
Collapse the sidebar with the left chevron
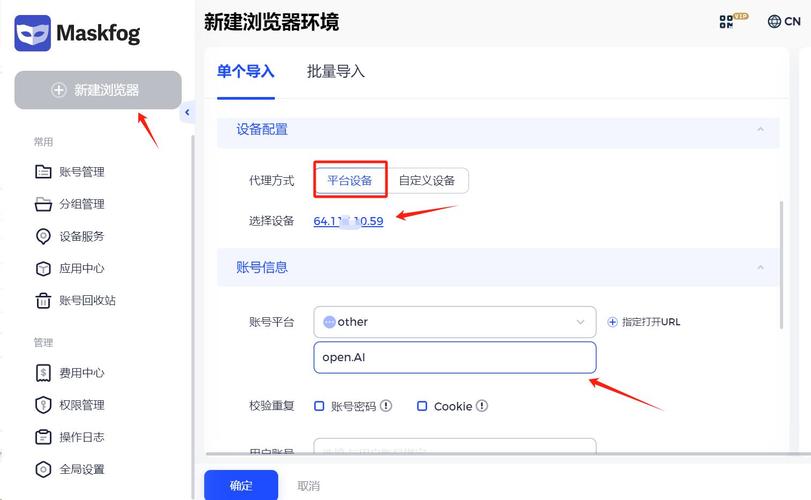click(187, 112)
